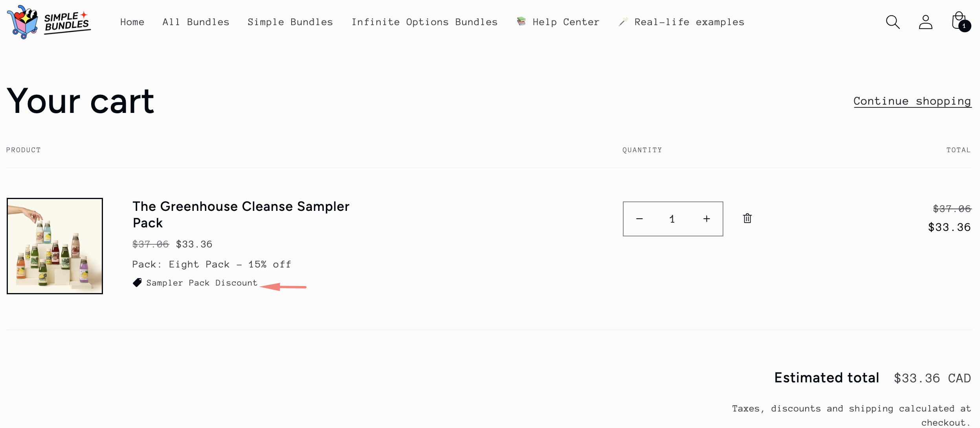Delete item with the trash icon
Viewport: 980px width, 428px height.
pyautogui.click(x=747, y=218)
